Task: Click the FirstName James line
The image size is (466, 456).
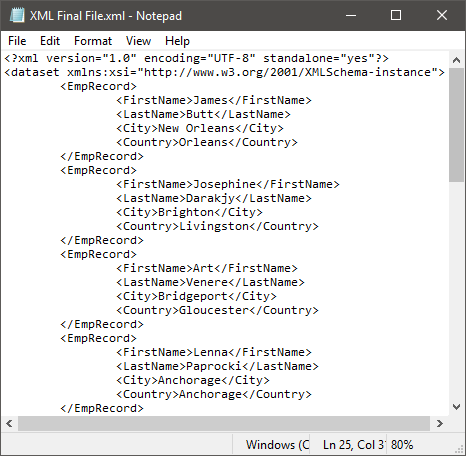Action: [x=214, y=100]
